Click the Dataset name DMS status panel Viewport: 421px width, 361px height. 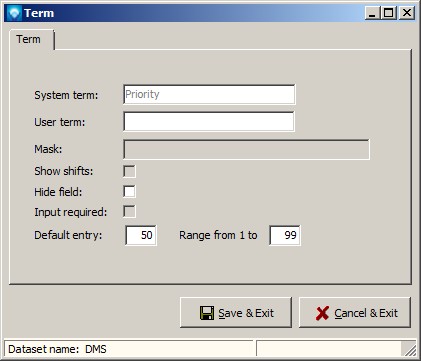(x=129, y=349)
